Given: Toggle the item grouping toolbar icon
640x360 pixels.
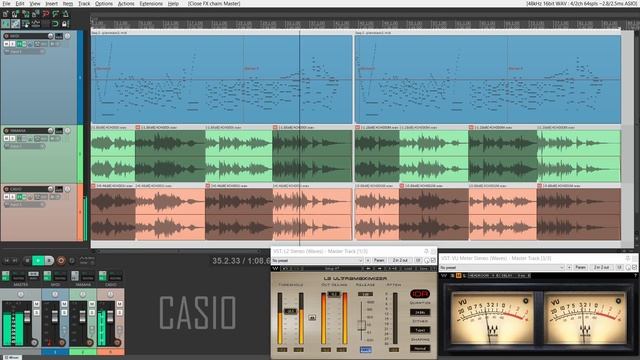Looking at the screenshot, I should [16, 23].
